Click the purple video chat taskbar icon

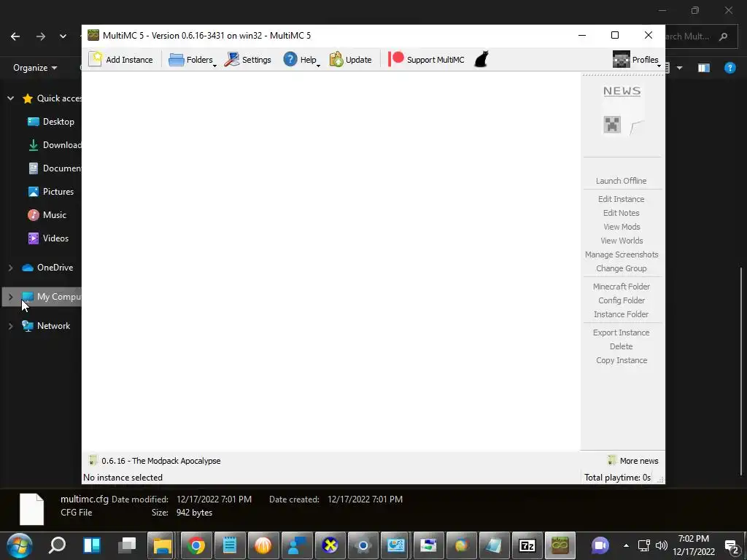point(600,545)
